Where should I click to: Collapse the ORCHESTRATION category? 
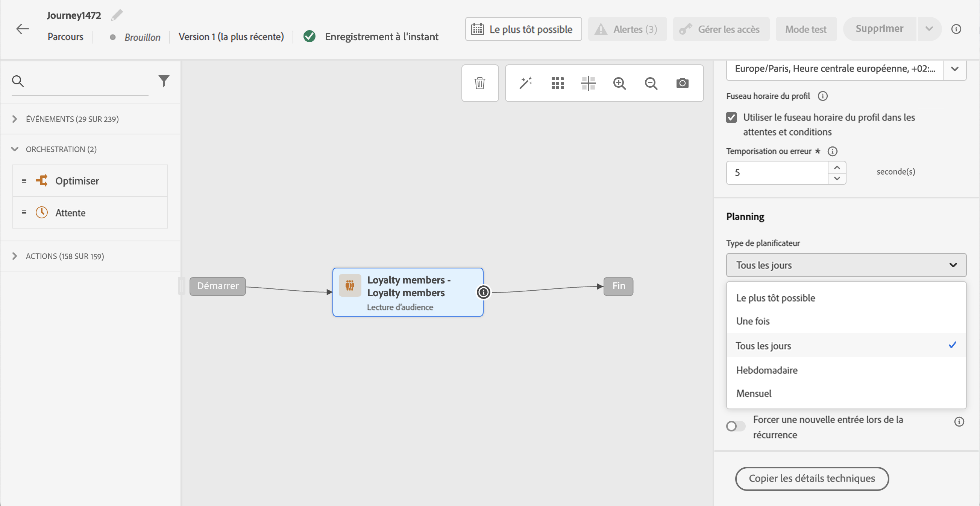click(x=14, y=149)
